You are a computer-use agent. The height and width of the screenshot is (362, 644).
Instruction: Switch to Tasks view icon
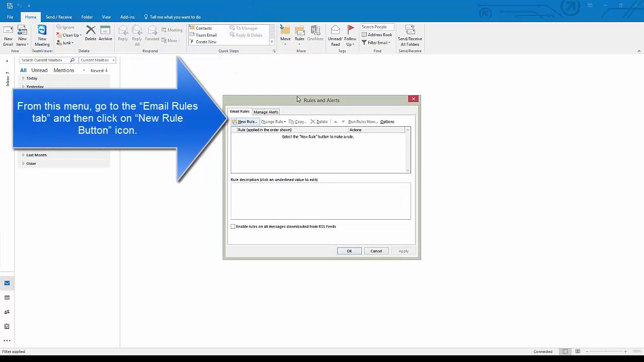click(x=7, y=326)
